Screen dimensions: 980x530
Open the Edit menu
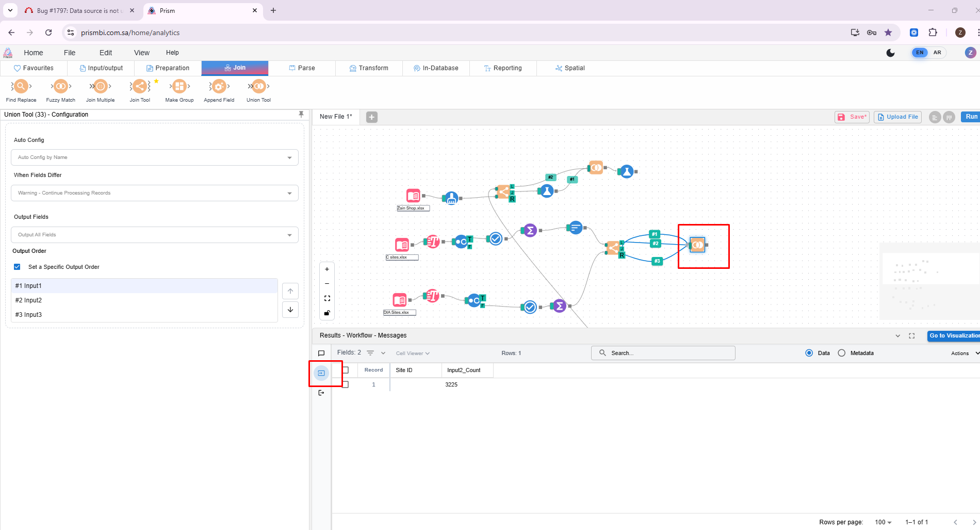click(x=106, y=53)
